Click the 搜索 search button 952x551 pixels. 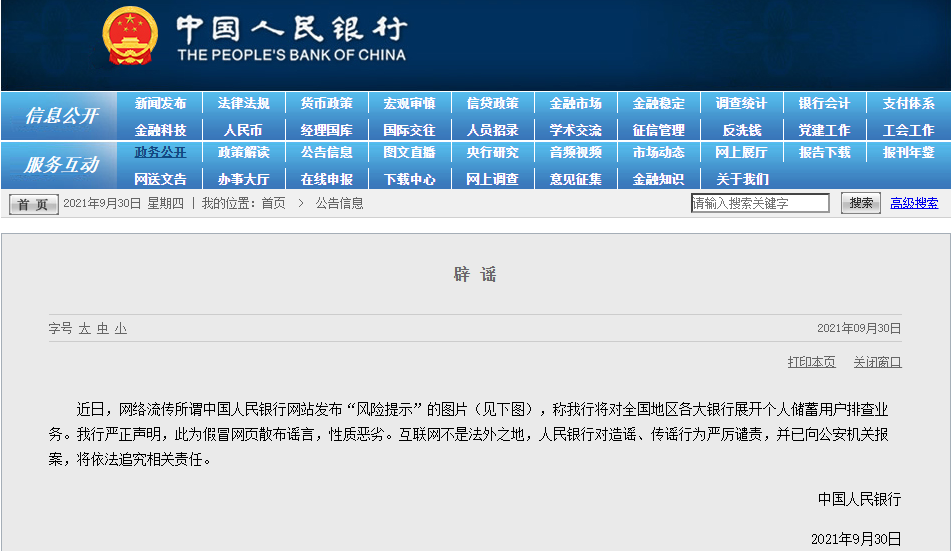coord(860,203)
